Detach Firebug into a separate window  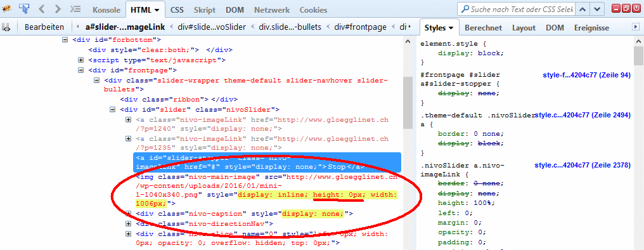[x=626, y=8]
